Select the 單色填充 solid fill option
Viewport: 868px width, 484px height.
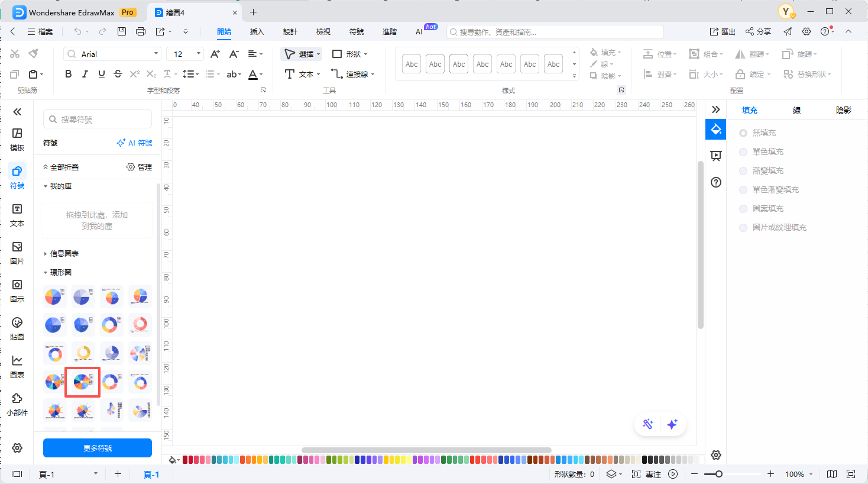(x=743, y=152)
